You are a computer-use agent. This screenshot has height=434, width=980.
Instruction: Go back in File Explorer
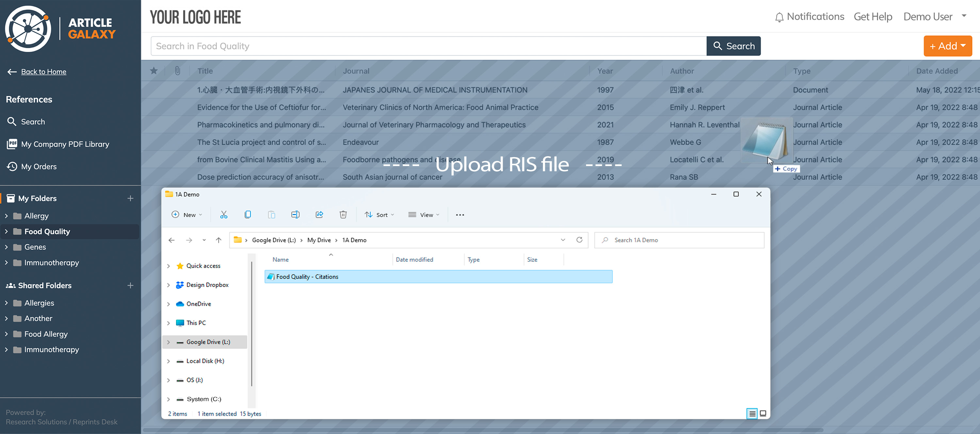(x=171, y=240)
